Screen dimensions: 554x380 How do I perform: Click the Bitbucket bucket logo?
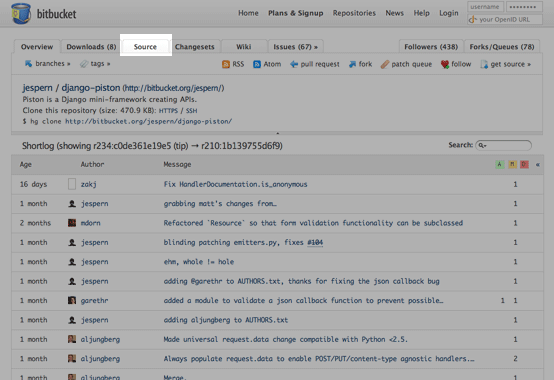click(21, 14)
